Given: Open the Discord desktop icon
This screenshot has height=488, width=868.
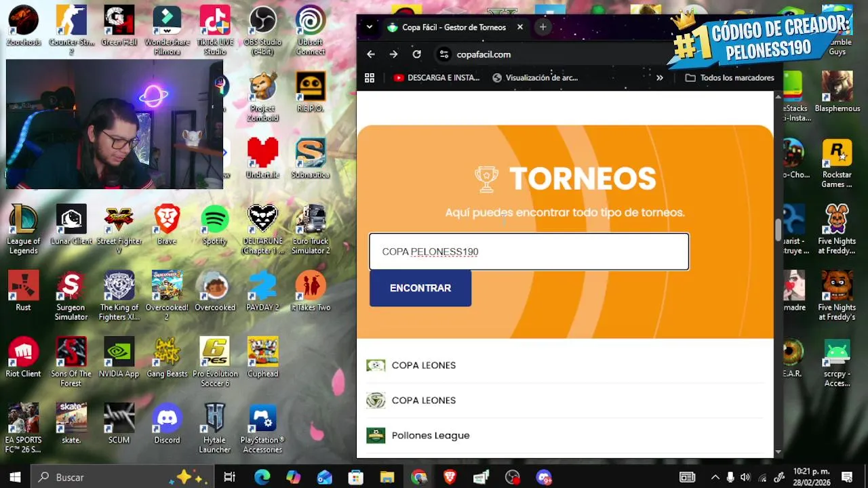Looking at the screenshot, I should coord(167,424).
